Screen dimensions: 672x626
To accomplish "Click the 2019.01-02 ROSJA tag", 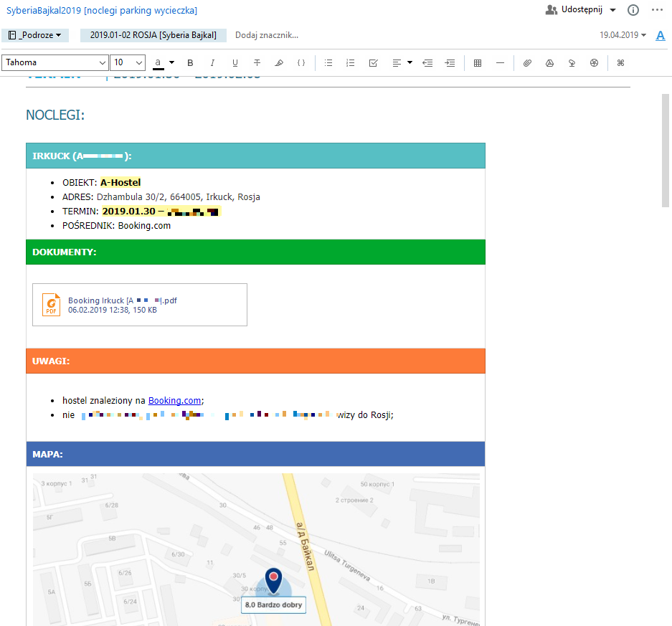I will click(x=153, y=35).
